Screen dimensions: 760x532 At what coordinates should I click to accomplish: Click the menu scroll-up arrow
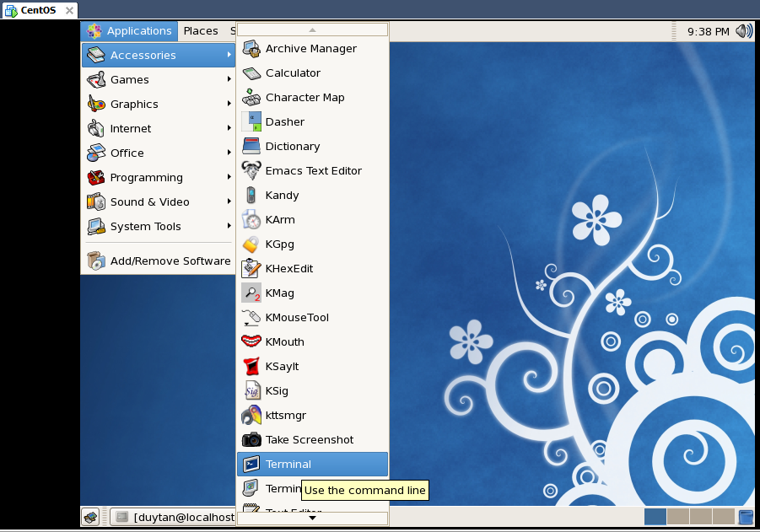point(312,30)
